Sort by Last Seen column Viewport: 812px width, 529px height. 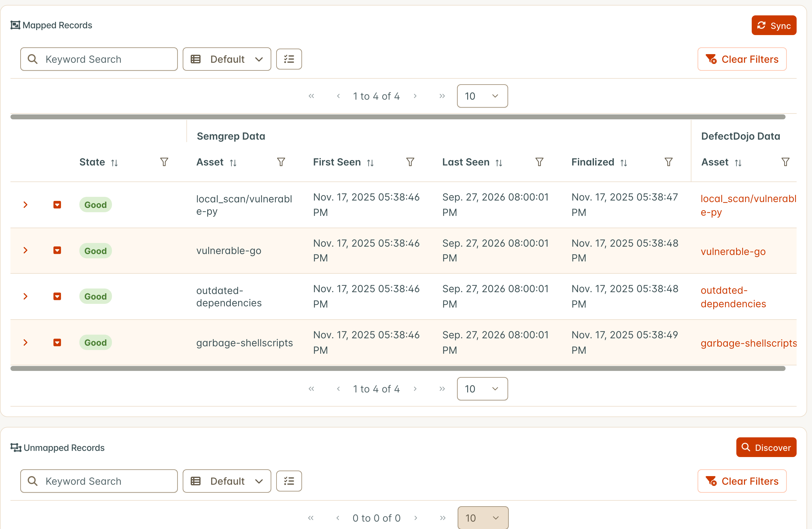pyautogui.click(x=499, y=163)
